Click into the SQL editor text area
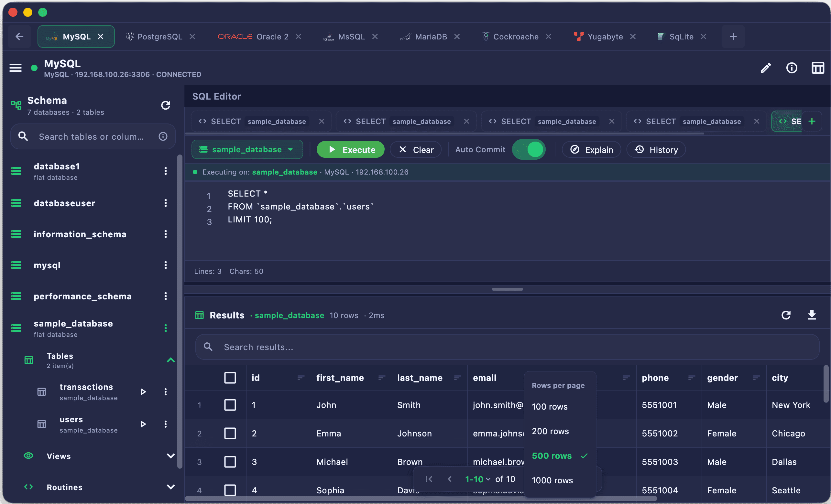Viewport: 831px width, 504px height. click(507, 221)
